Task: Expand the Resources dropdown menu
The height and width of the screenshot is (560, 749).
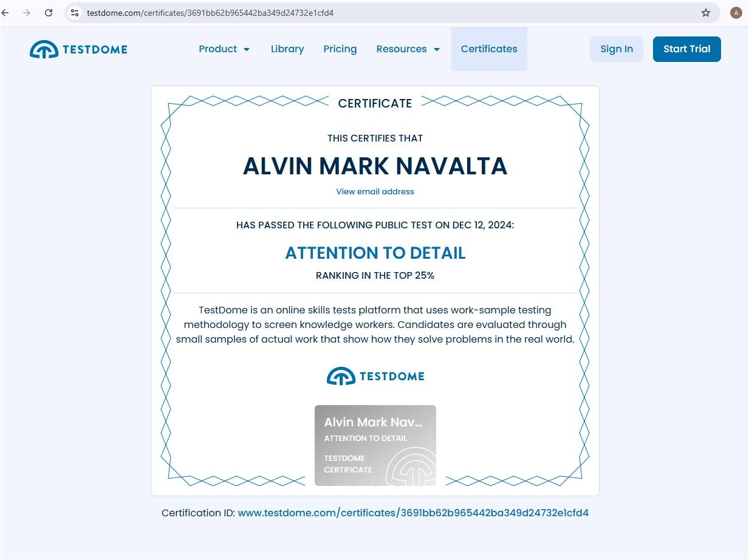Action: pos(408,49)
